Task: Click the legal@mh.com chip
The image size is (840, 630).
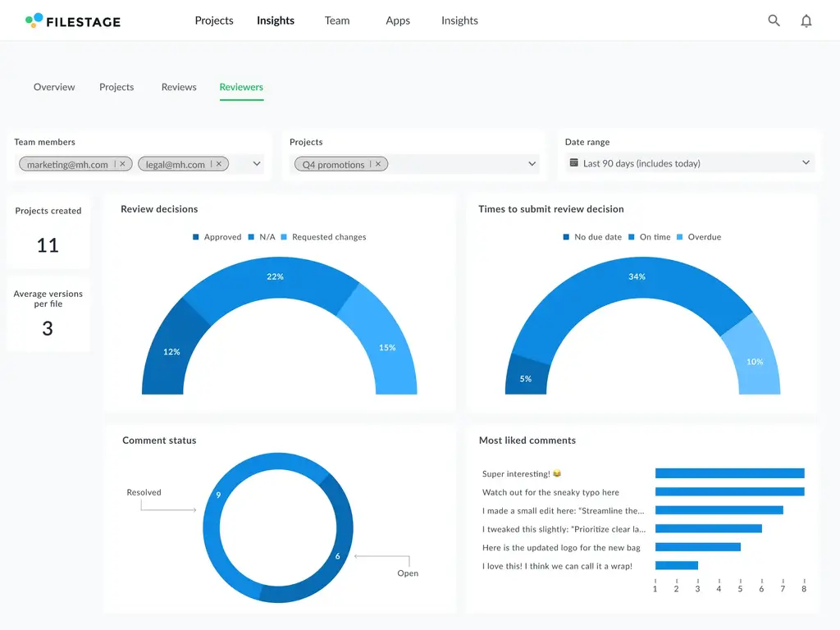Action: (x=183, y=164)
